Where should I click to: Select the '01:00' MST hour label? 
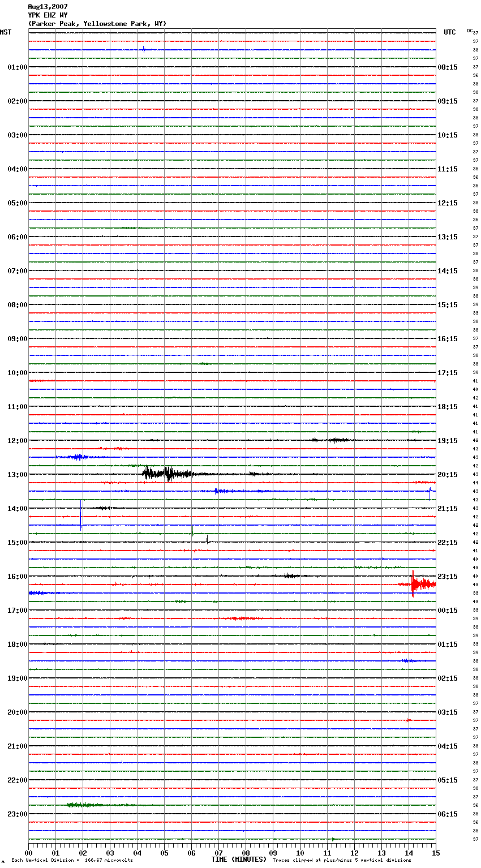pyautogui.click(x=18, y=67)
